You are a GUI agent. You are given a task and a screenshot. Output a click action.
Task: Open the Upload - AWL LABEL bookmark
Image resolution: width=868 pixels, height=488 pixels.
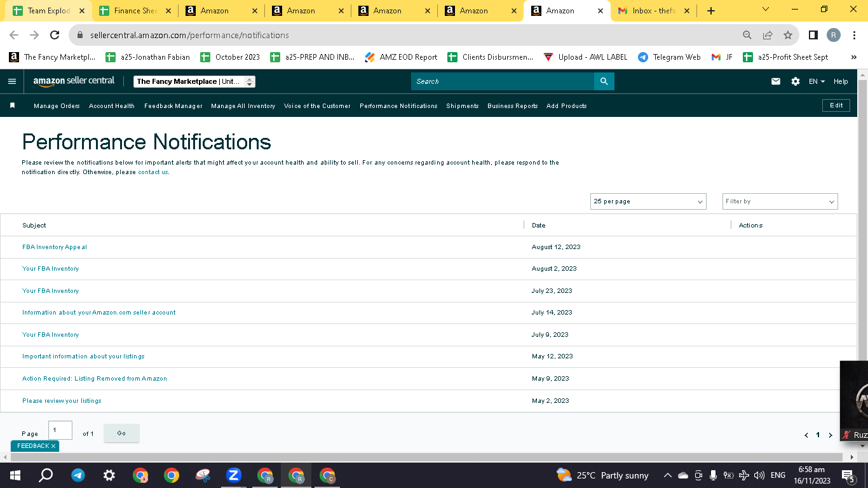coord(585,57)
